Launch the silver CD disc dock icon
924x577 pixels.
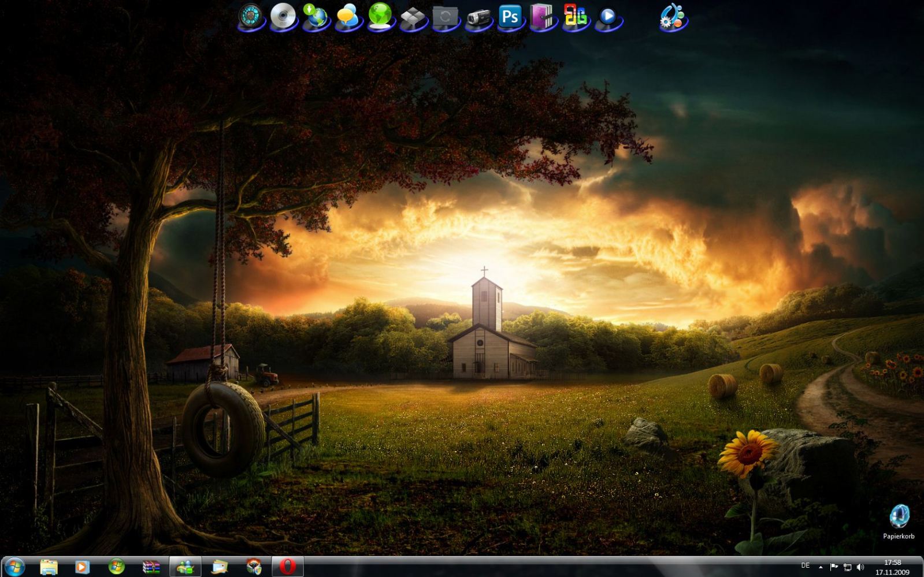[x=283, y=16]
